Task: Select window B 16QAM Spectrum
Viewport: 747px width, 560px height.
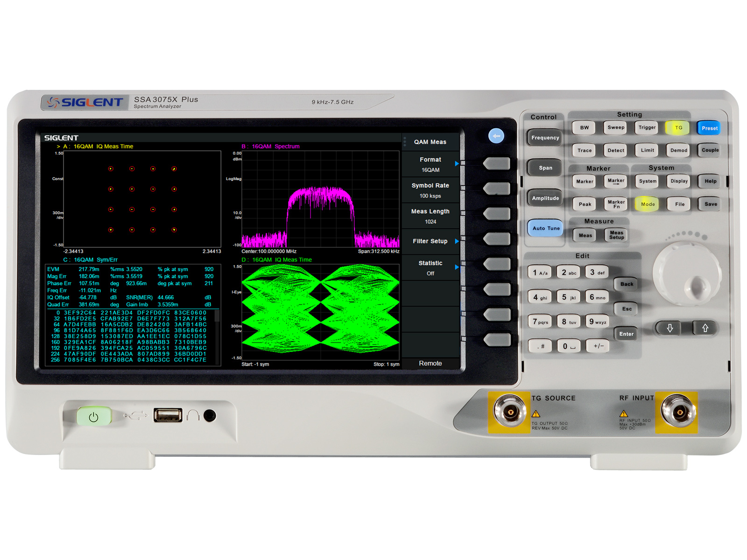Action: click(270, 147)
